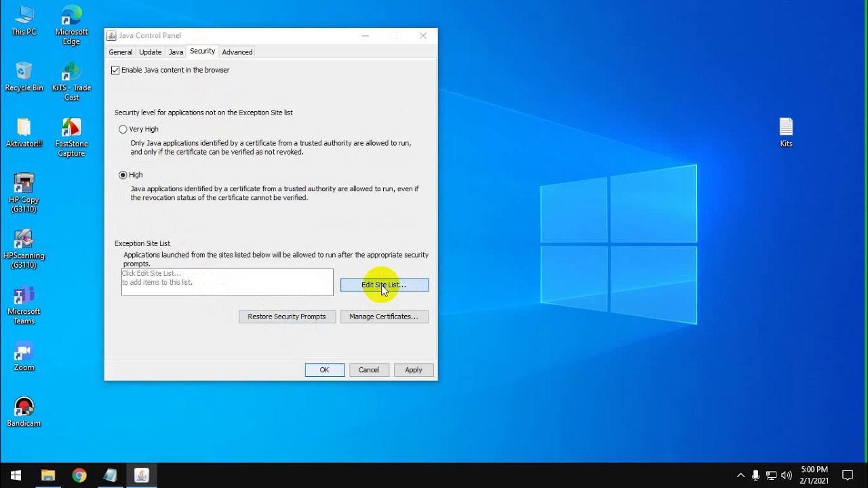Open the taskbar clock showing 5:00 PM

(814, 475)
